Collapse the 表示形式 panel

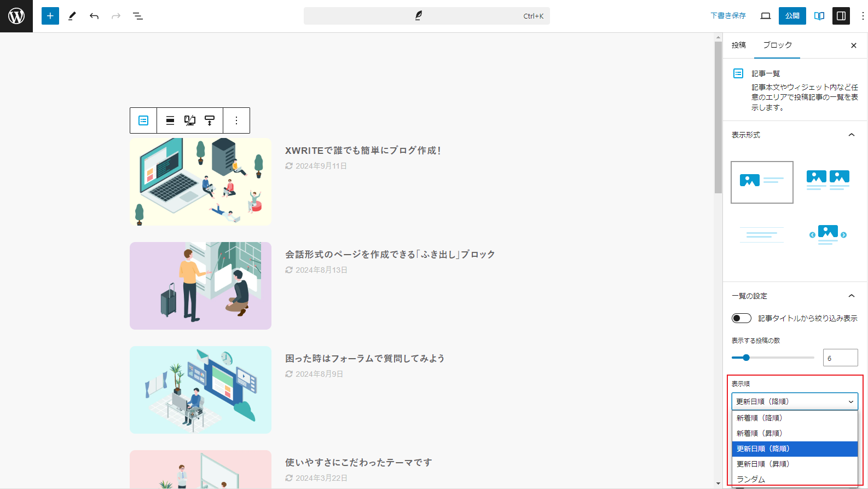point(851,135)
